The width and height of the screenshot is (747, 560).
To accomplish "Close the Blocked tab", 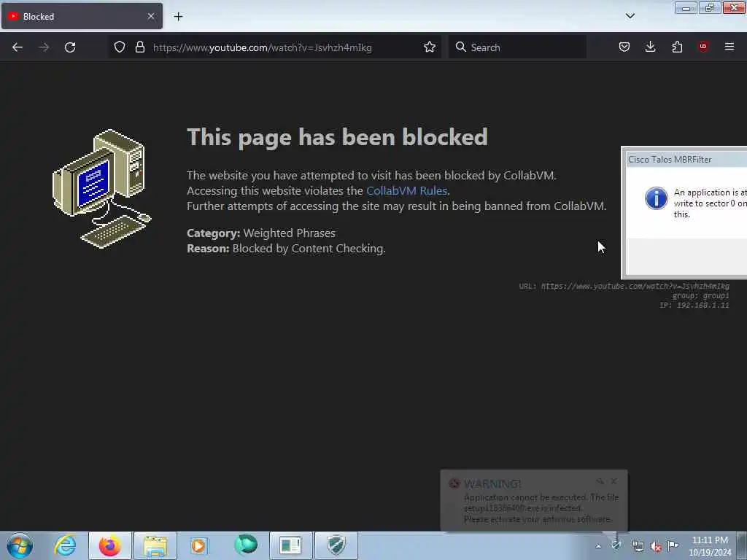I will point(150,16).
